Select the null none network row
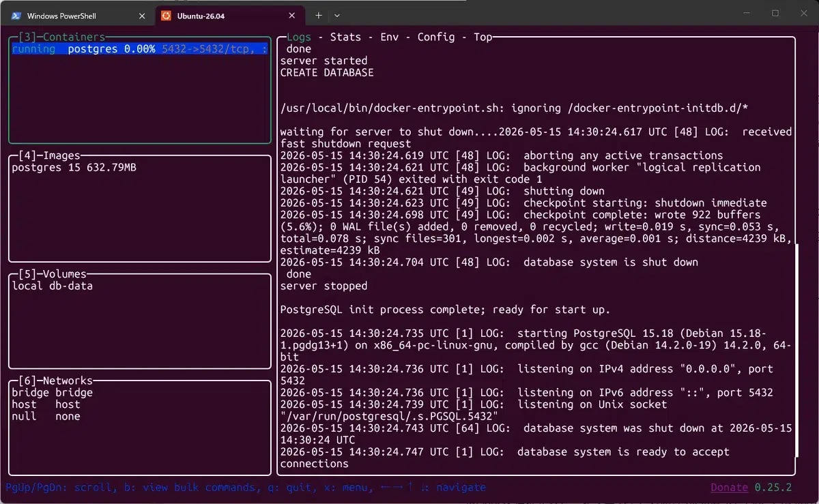819x504 pixels. point(46,417)
